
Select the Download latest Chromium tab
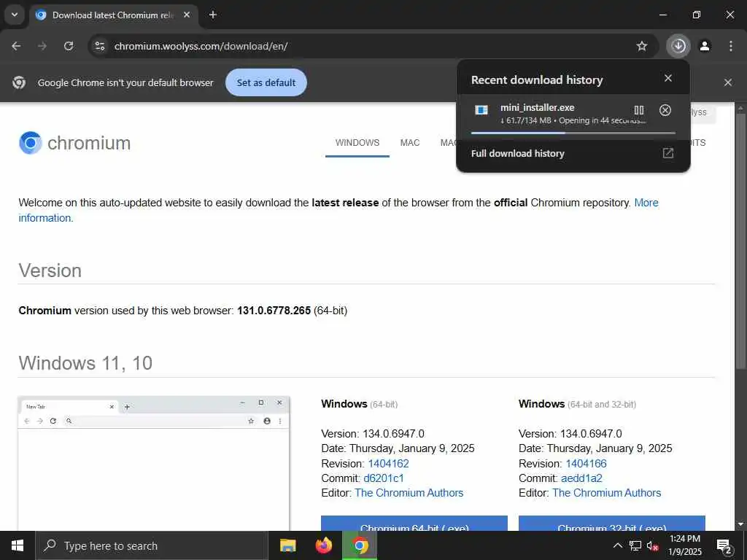point(113,15)
